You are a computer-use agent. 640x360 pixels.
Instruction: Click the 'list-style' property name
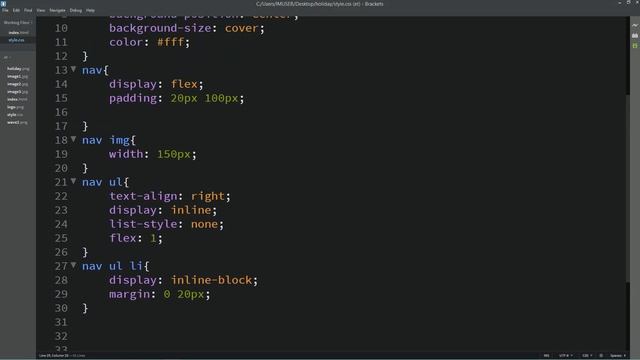[143, 224]
